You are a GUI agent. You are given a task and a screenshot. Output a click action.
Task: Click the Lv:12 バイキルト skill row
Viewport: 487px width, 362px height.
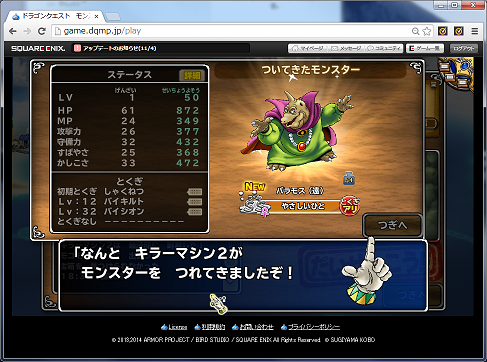[x=129, y=202]
